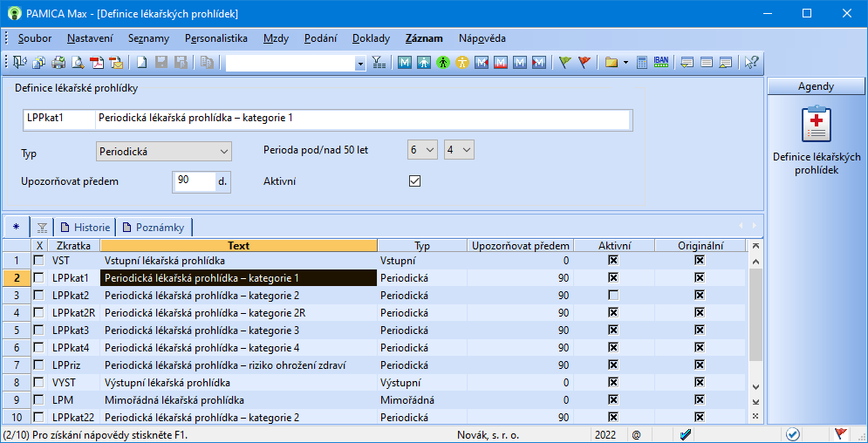The width and height of the screenshot is (868, 443).
Task: Click the Typ column header in table
Action: click(422, 245)
